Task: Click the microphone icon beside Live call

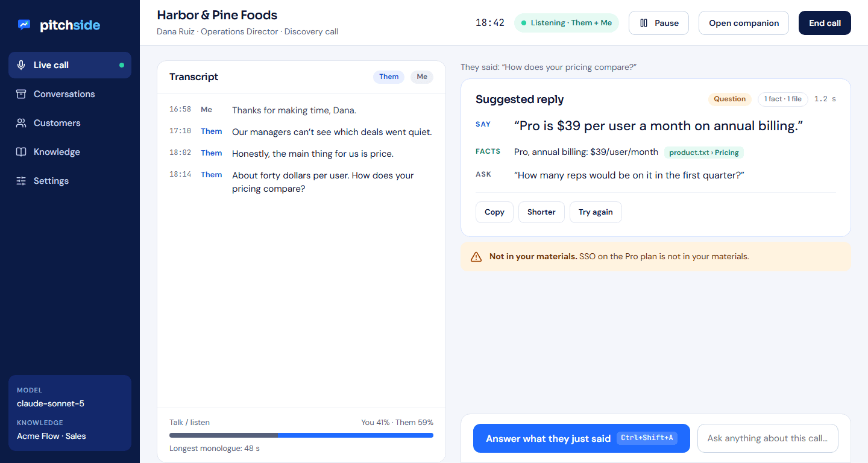Action: coord(21,65)
